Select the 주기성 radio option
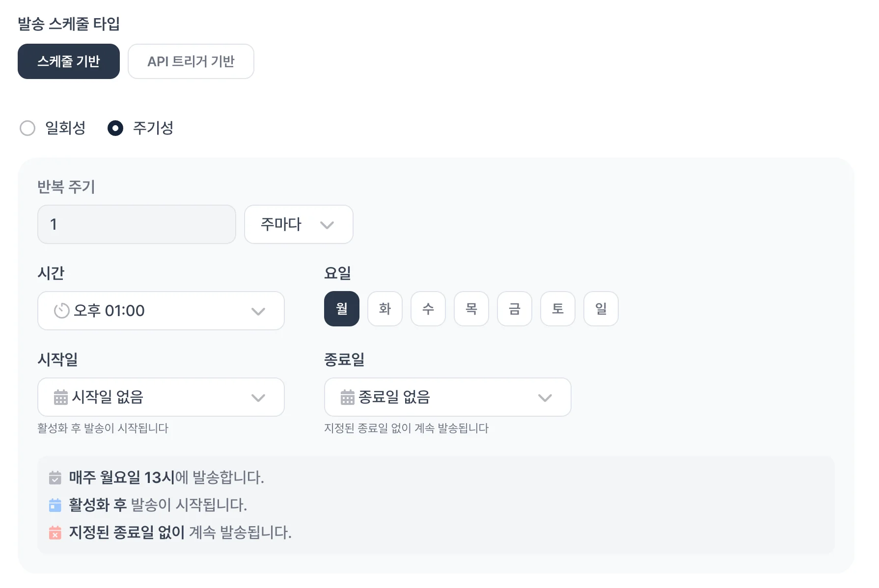The height and width of the screenshot is (588, 879). (x=115, y=128)
